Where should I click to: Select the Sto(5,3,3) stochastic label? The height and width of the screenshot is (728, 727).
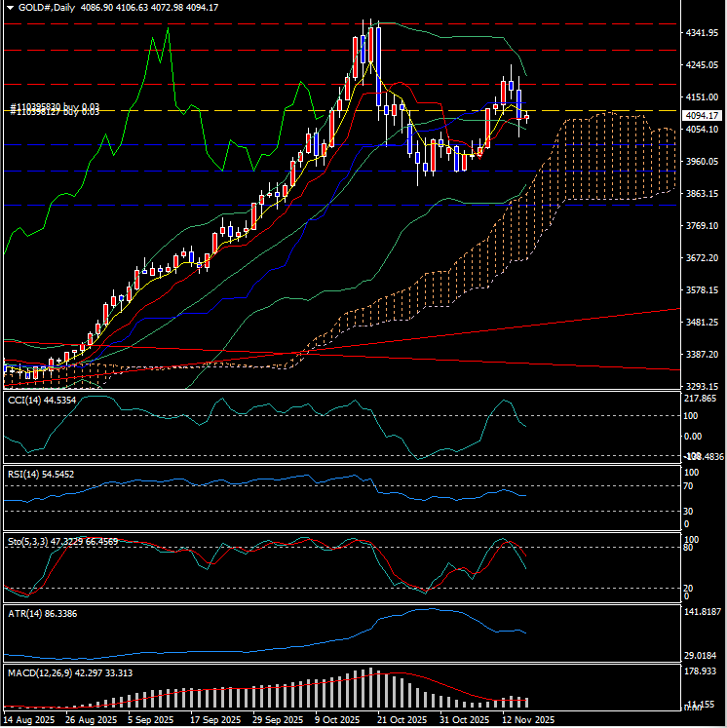pos(61,541)
